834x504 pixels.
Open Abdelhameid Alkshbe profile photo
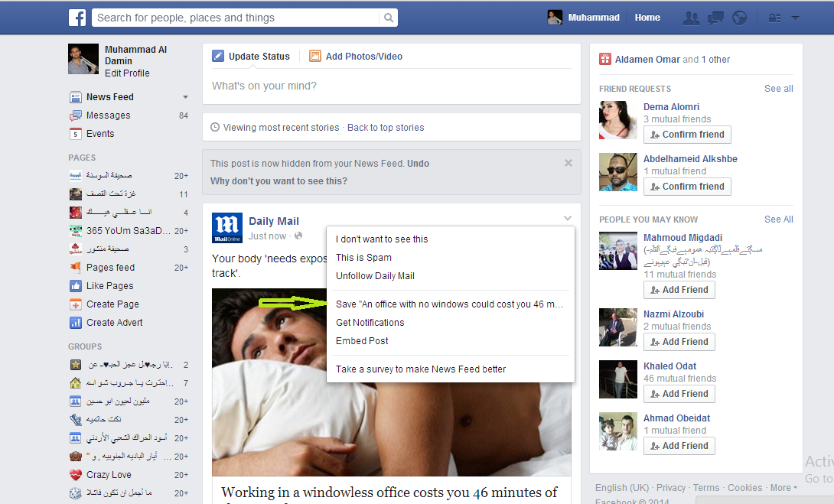618,172
